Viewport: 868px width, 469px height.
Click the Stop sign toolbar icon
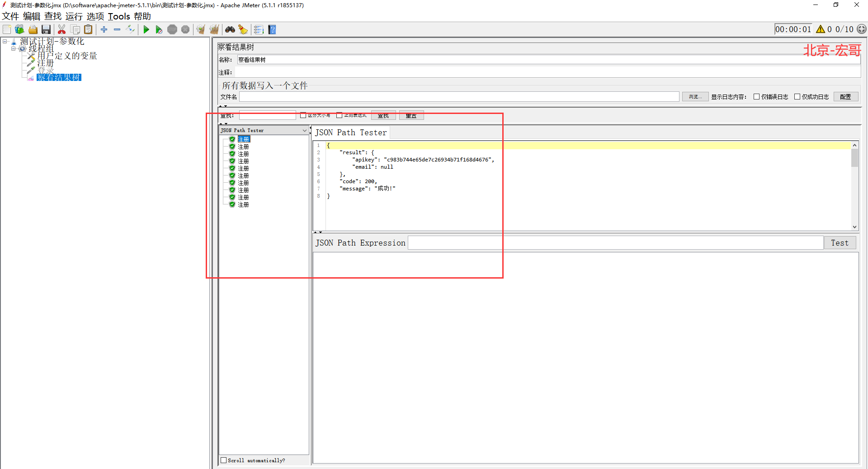pyautogui.click(x=172, y=30)
